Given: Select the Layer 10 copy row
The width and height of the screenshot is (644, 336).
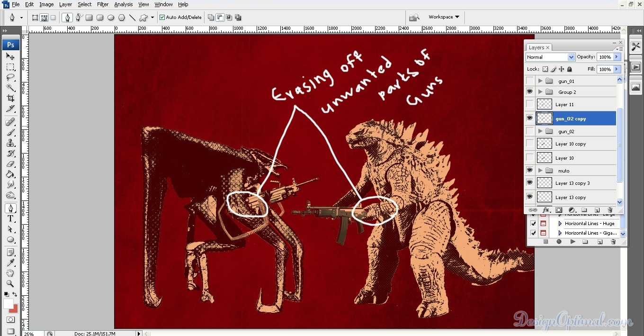Looking at the screenshot, I should pos(575,144).
